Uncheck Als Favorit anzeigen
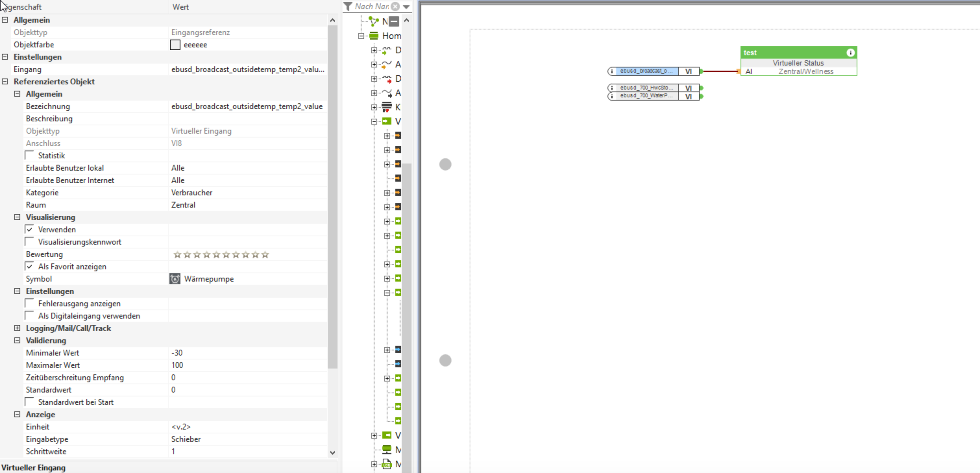 point(29,266)
